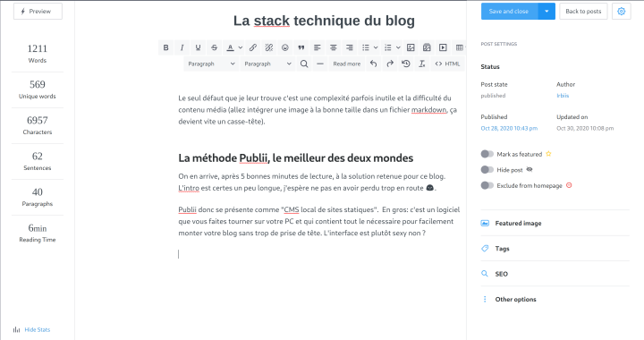Click the misspelled word markdown
This screenshot has width=644, height=340.
click(428, 110)
